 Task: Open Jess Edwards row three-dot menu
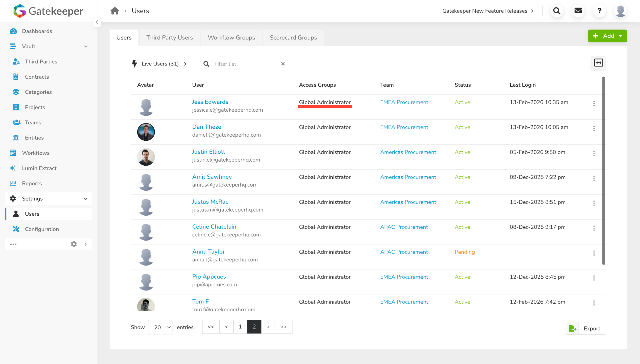coord(594,103)
